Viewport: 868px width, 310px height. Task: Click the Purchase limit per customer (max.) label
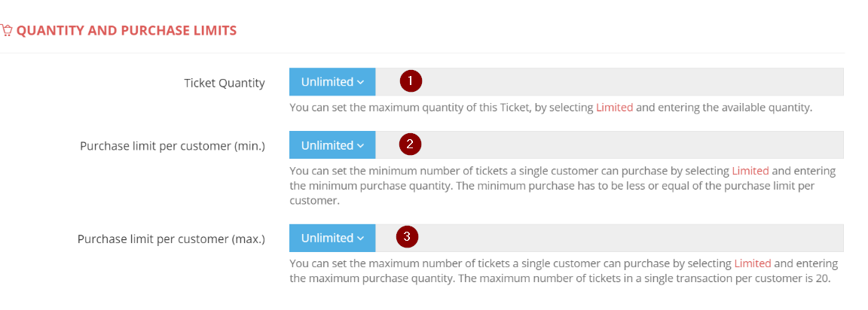[171, 239]
